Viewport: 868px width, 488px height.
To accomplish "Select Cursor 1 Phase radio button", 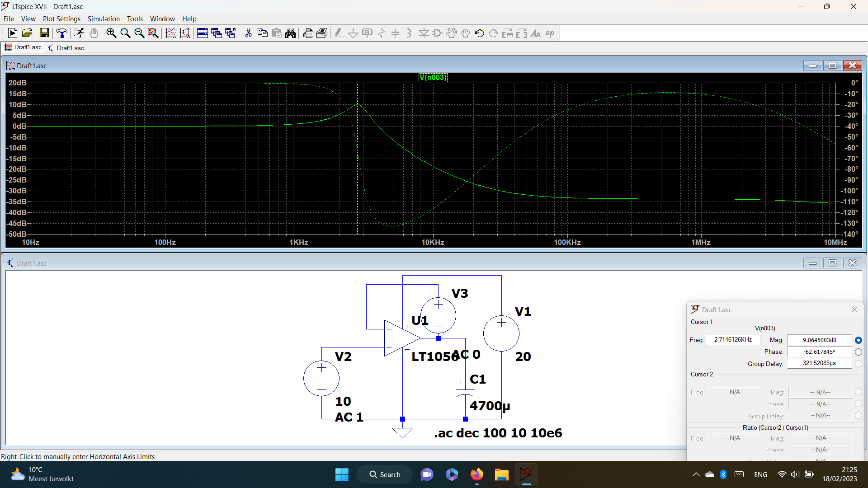I will tap(858, 352).
